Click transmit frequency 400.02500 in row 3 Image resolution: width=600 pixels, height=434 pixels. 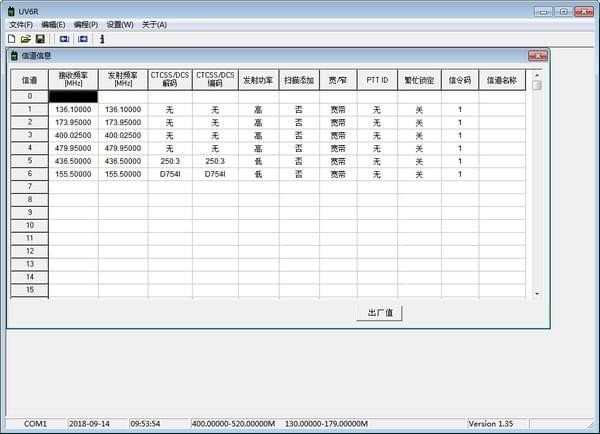123,135
